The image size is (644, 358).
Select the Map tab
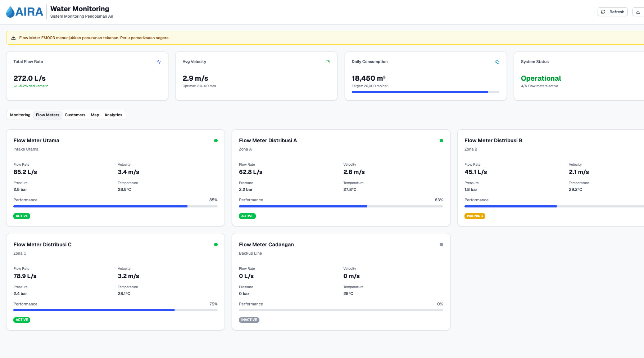pyautogui.click(x=95, y=115)
